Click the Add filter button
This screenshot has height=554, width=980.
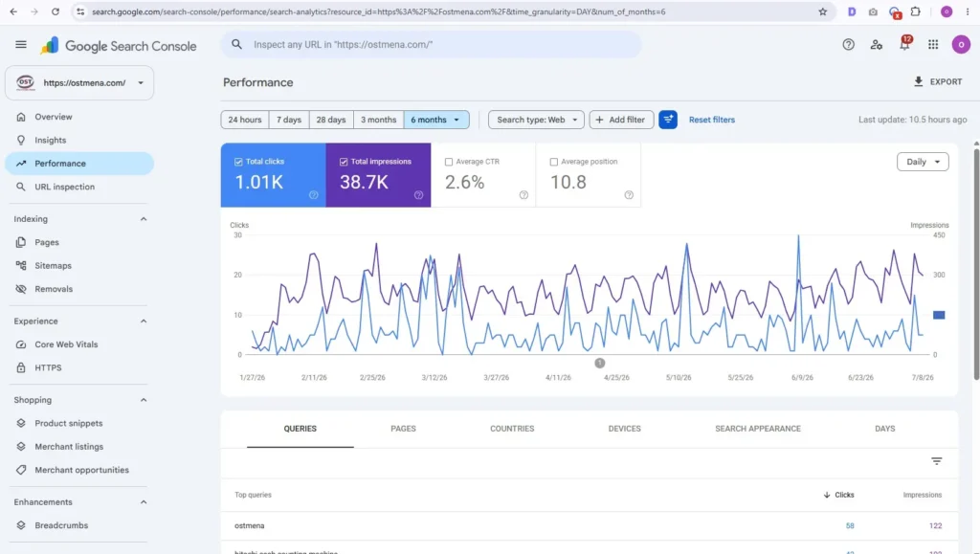pyautogui.click(x=621, y=120)
